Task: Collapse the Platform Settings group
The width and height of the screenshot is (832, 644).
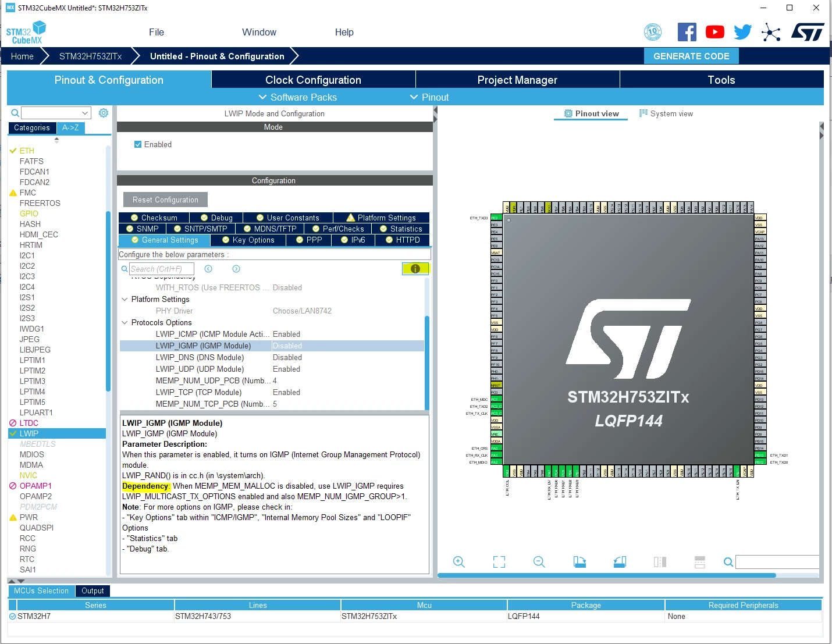Action: [125, 299]
